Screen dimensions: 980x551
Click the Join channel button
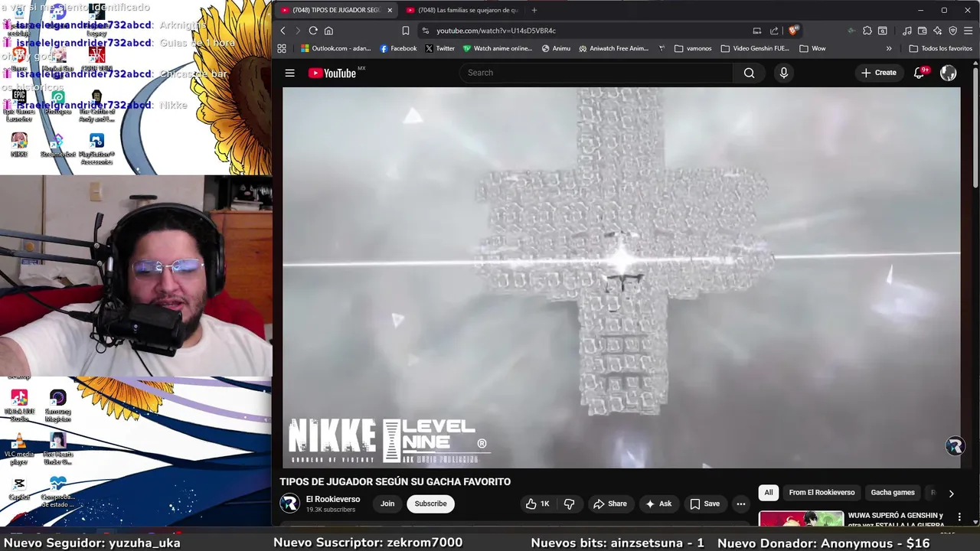(387, 504)
